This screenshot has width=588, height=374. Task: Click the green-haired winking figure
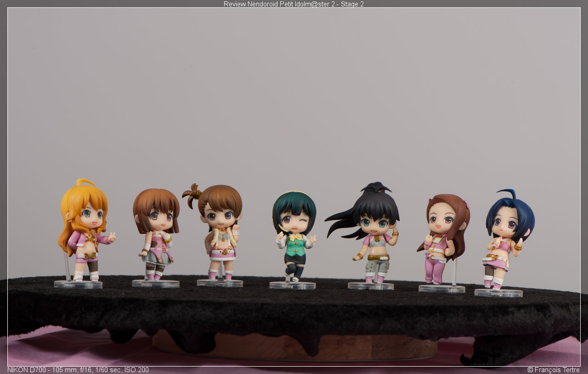click(x=294, y=236)
